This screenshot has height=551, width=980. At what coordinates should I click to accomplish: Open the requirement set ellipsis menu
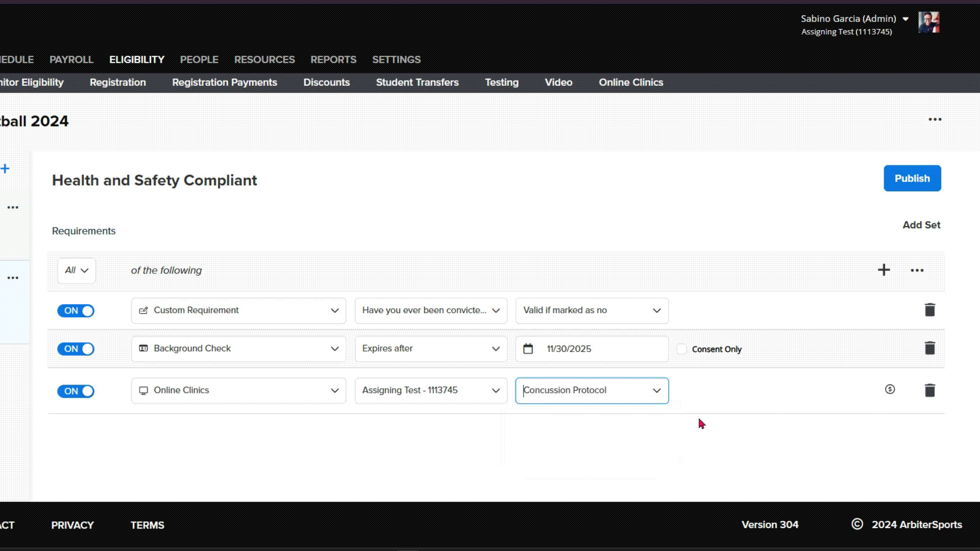[917, 270]
